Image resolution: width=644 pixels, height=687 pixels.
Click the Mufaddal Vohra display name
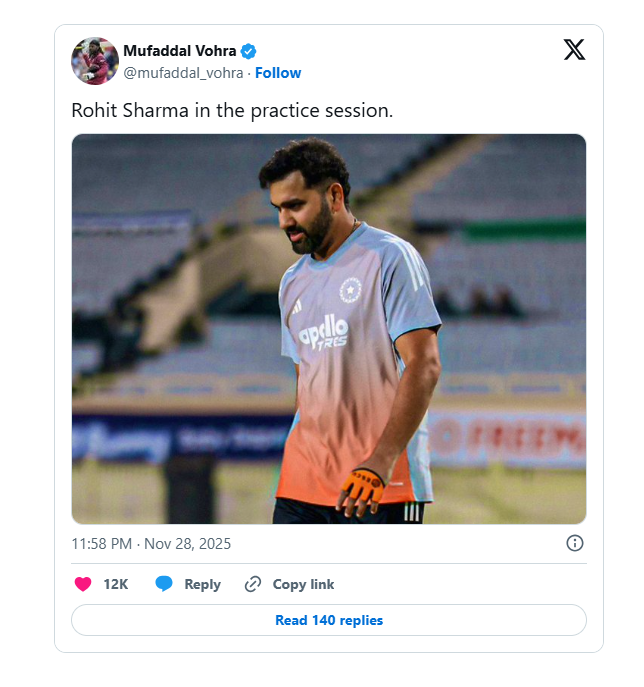point(179,51)
